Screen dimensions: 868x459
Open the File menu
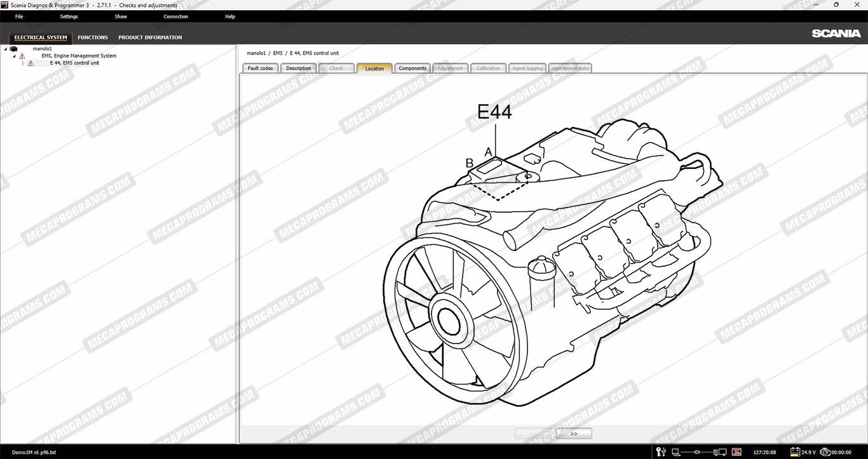click(19, 17)
